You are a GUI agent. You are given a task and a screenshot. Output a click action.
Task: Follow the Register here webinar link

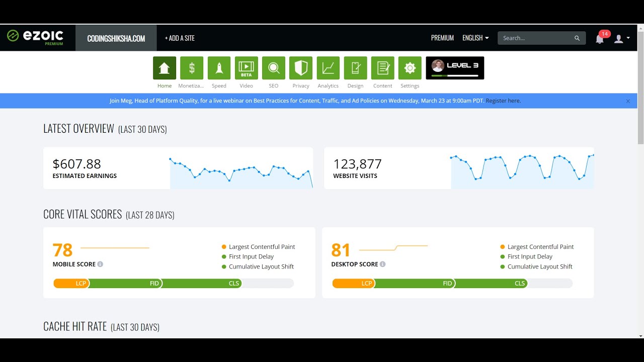(503, 101)
